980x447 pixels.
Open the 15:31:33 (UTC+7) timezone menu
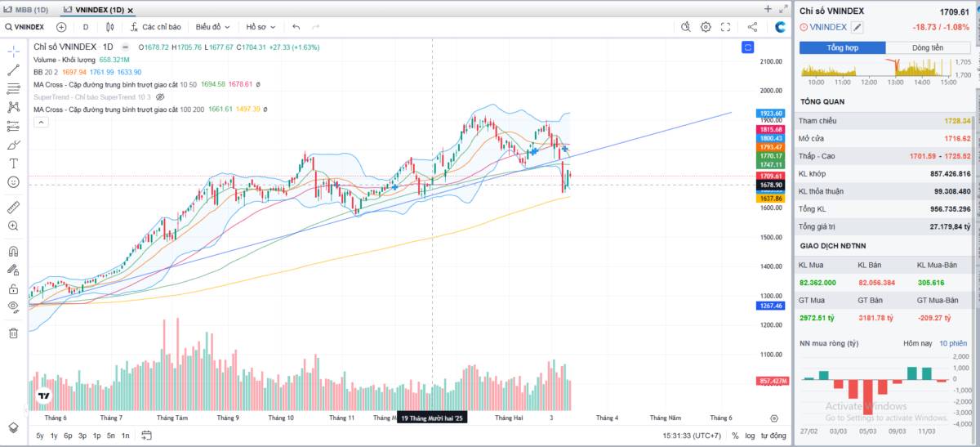pos(692,436)
